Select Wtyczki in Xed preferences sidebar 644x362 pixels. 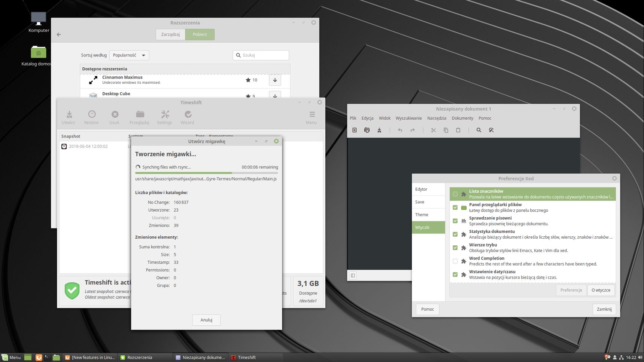[428, 227]
